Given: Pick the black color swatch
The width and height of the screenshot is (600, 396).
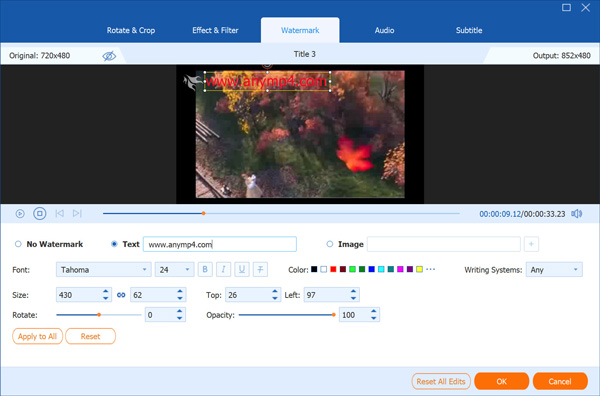Looking at the screenshot, I should [x=314, y=269].
